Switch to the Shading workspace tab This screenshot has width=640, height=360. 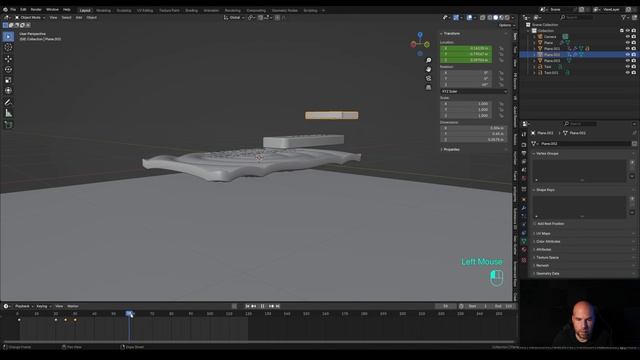tap(191, 11)
